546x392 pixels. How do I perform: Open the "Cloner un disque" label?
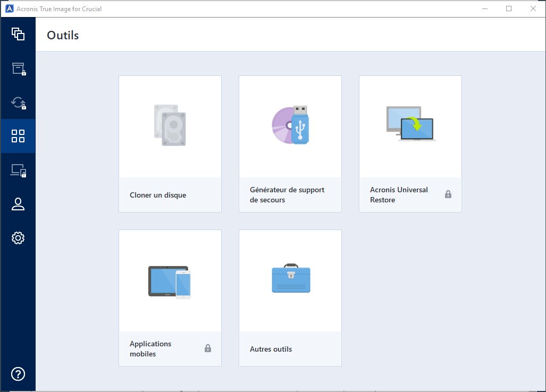[x=158, y=195]
